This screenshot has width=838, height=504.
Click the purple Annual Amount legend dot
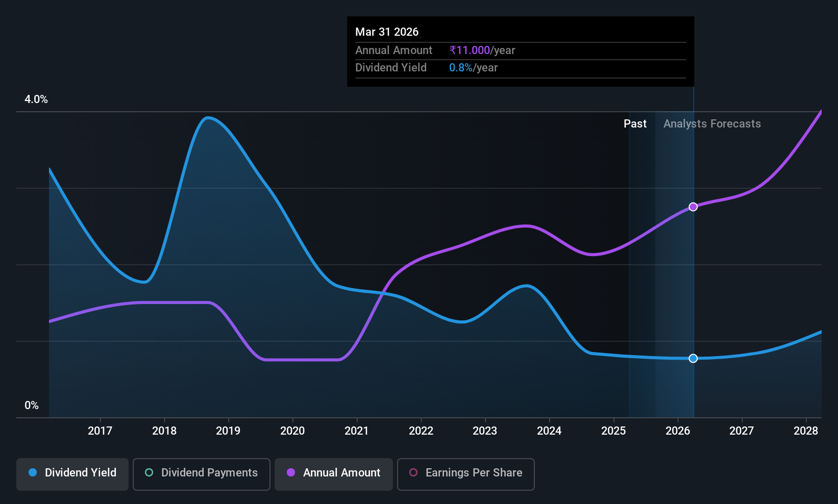tap(291, 472)
